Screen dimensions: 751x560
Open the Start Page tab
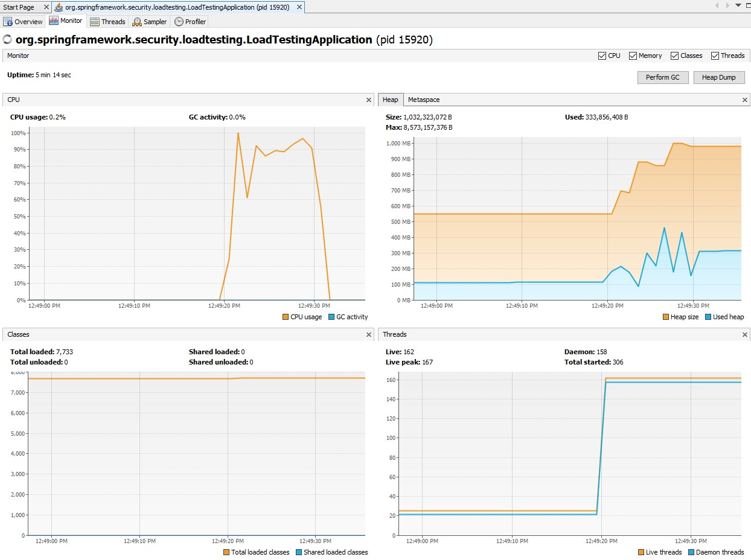click(x=19, y=7)
